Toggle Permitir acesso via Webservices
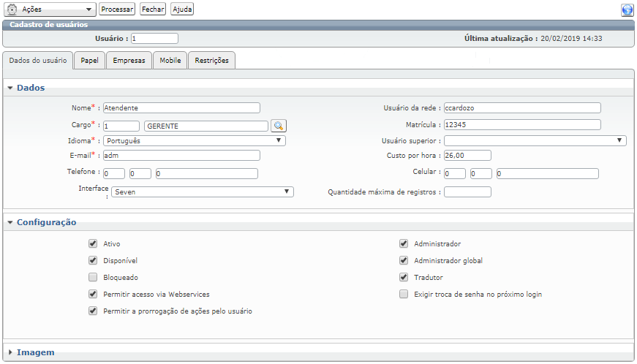 93,294
